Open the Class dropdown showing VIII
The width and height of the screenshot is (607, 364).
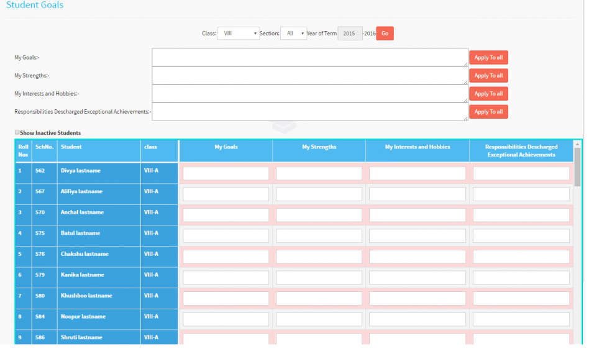pyautogui.click(x=238, y=34)
